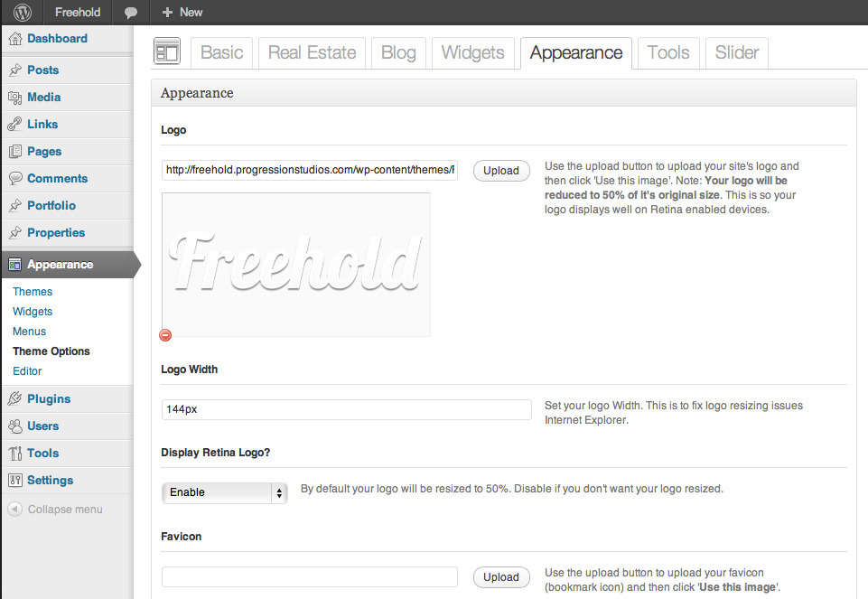The image size is (868, 599).
Task: Click the Portfolio pushpin icon
Action: [x=15, y=205]
